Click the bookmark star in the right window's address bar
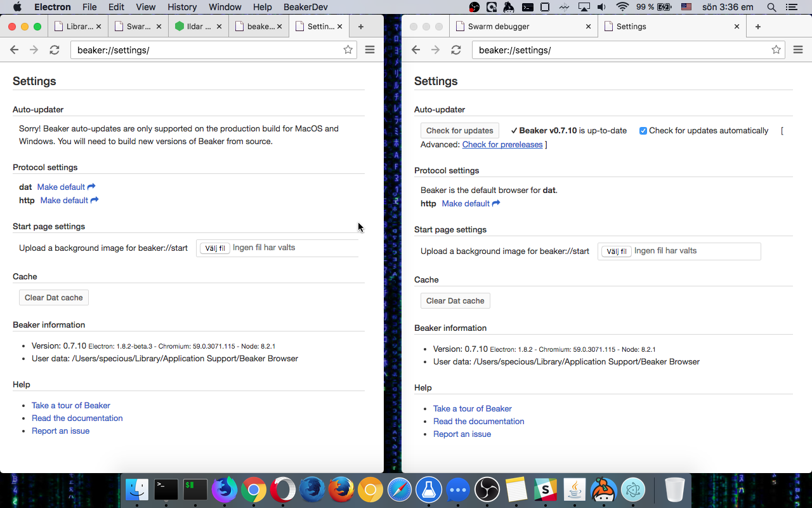 tap(776, 50)
